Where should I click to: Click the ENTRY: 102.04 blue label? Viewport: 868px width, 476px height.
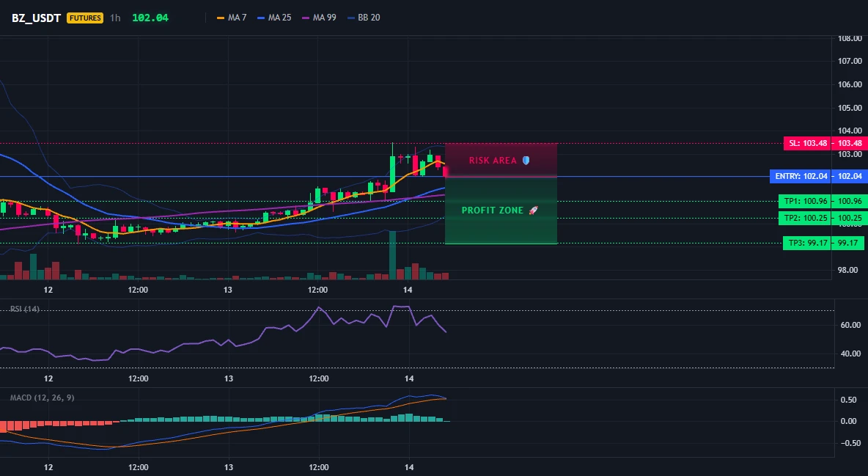(x=801, y=176)
